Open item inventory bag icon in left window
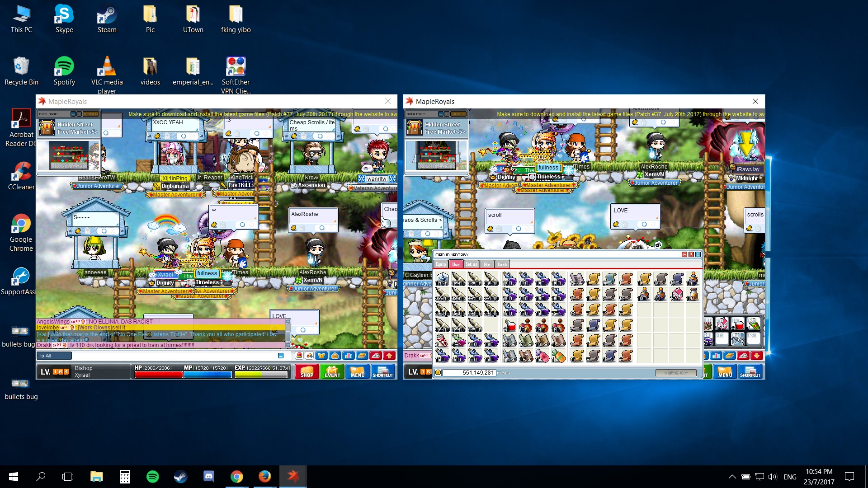Screen dimensions: 868x488 (x=335, y=356)
